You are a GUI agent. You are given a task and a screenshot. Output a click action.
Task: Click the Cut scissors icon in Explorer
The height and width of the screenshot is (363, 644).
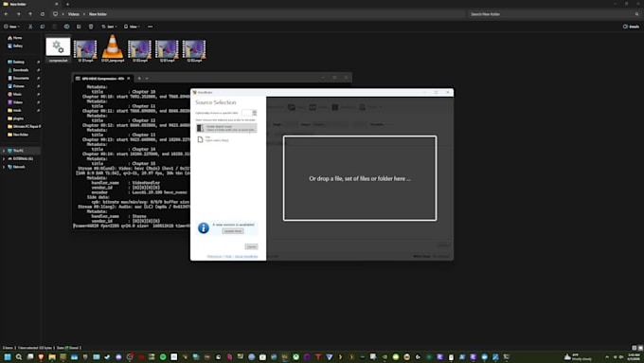[30, 27]
